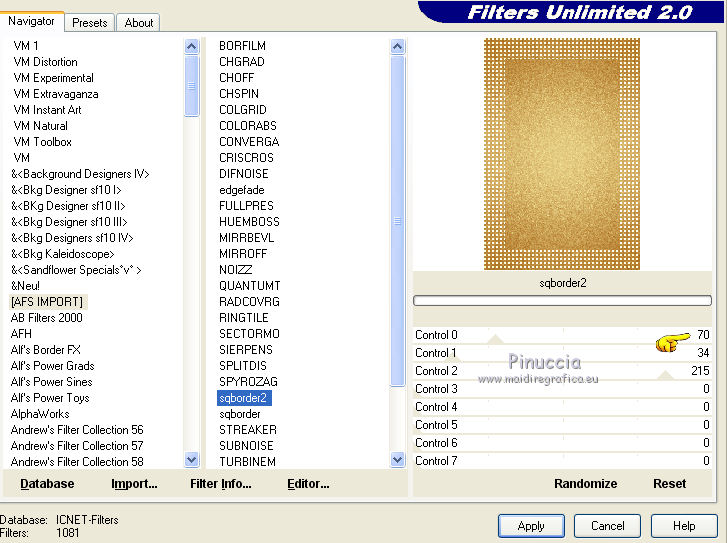
Task: Select the edgefade filter
Action: (242, 190)
